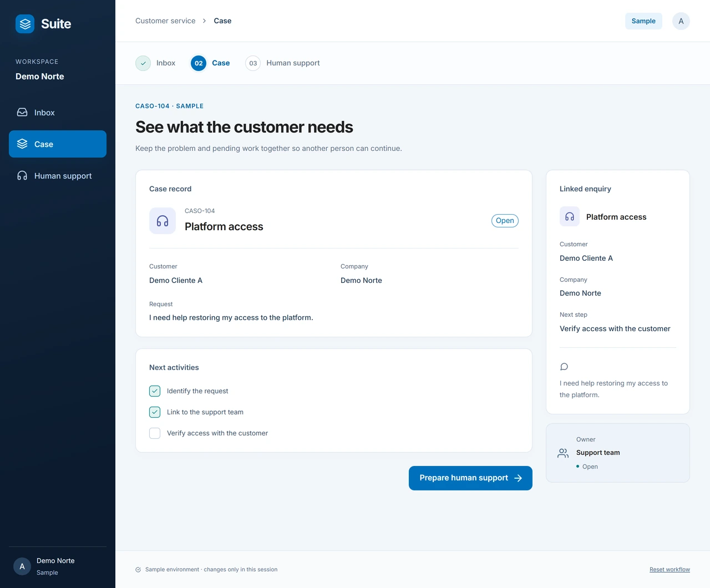Image resolution: width=710 pixels, height=588 pixels.
Task: Open the user avatar A menu
Action: pos(681,21)
